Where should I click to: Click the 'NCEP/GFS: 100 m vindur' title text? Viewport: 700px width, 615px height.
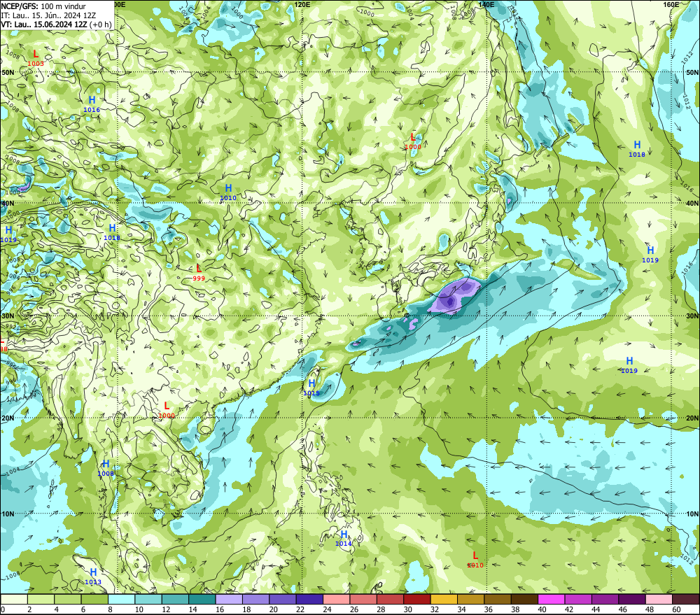43,6
